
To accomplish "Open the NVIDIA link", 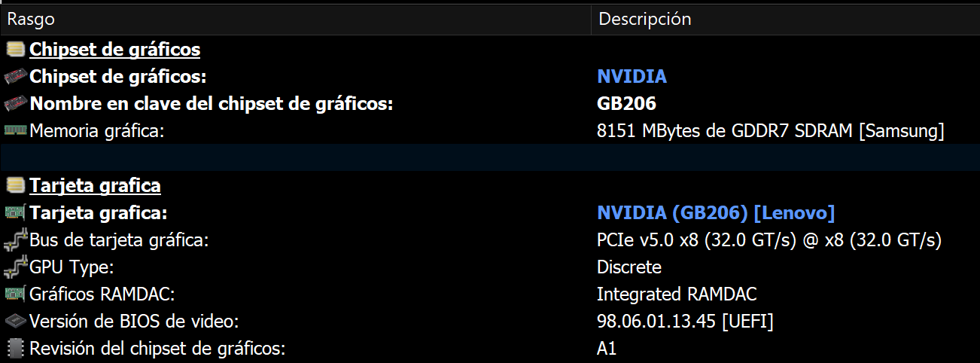I will pos(632,77).
